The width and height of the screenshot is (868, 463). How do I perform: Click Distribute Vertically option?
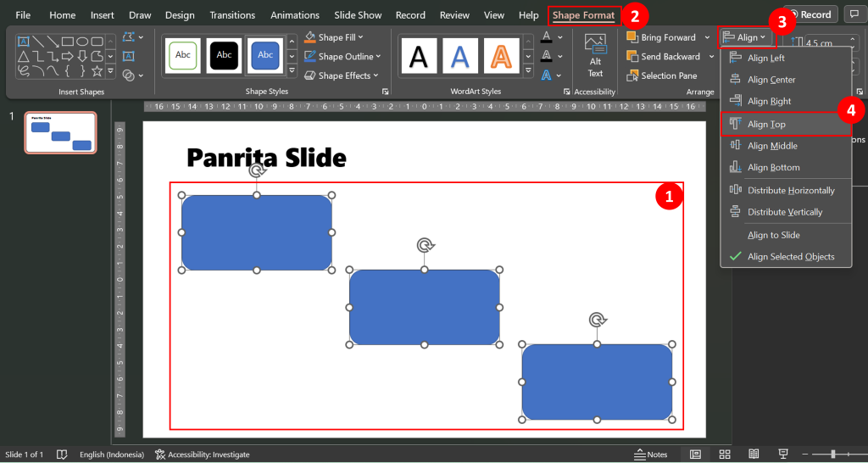point(786,211)
